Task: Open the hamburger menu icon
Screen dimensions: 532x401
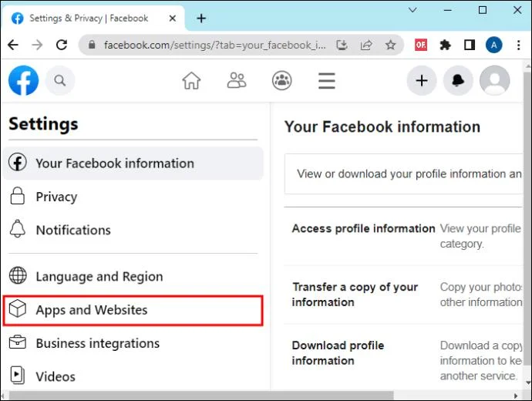Action: tap(327, 81)
